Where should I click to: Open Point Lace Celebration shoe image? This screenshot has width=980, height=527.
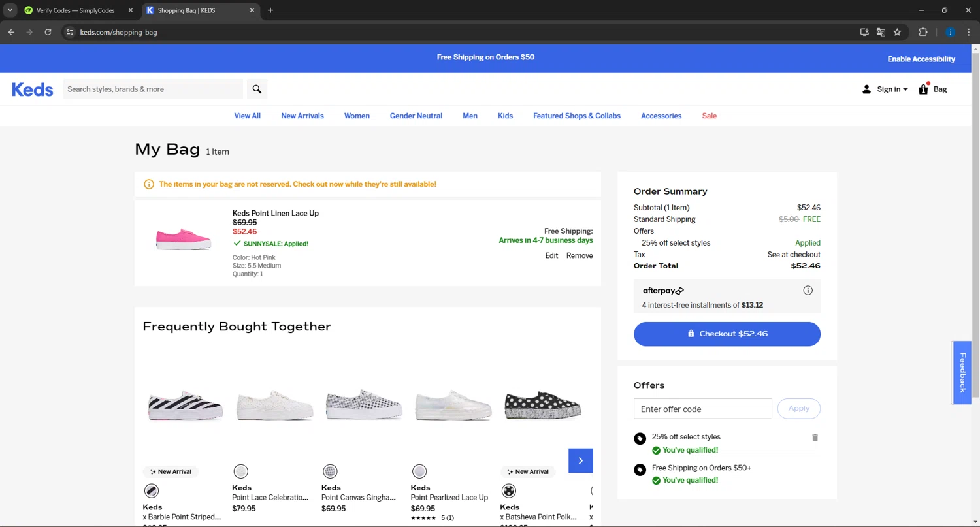274,406
